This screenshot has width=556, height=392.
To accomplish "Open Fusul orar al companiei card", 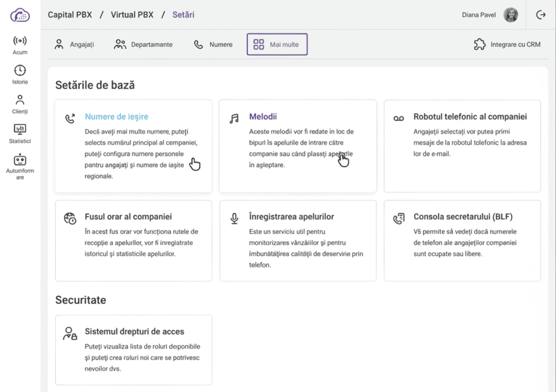I will click(133, 241).
